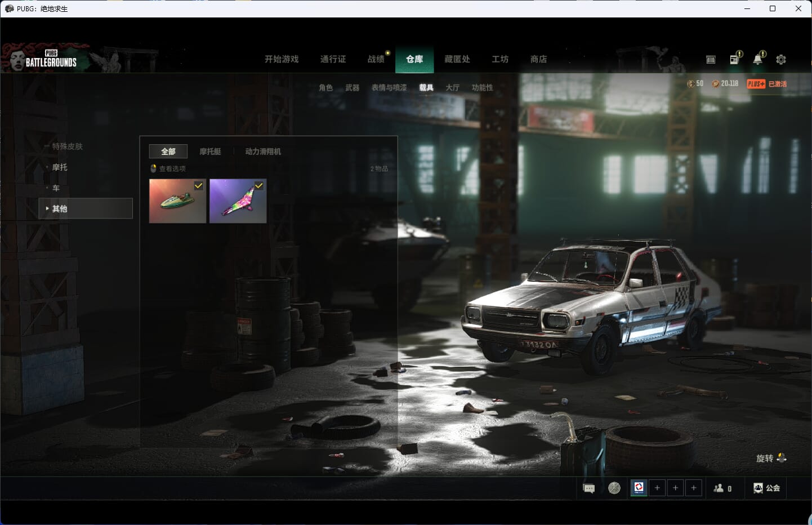Viewport: 812px width, 525px height.
Task: Click the 公会 guild label
Action: point(773,488)
